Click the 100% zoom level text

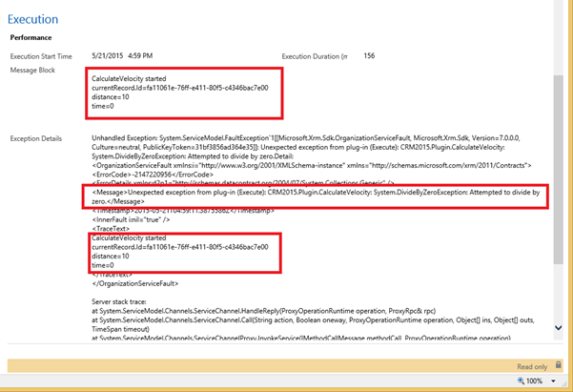pos(533,382)
